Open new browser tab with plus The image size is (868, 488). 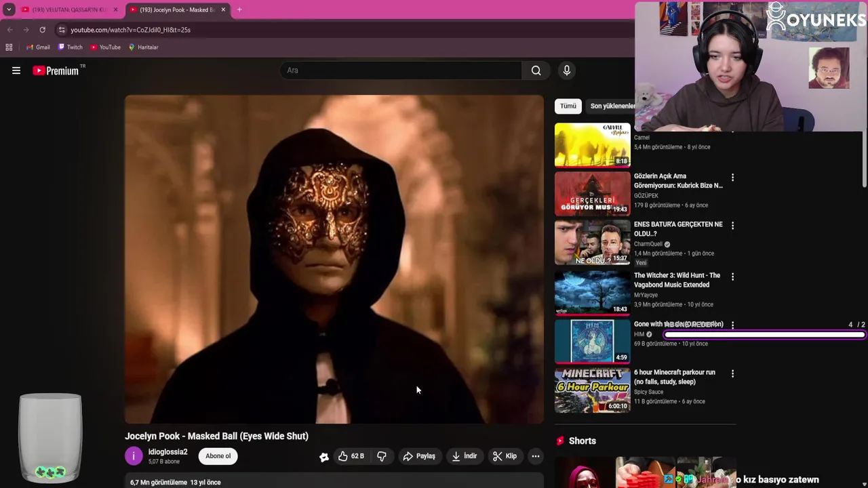(239, 9)
